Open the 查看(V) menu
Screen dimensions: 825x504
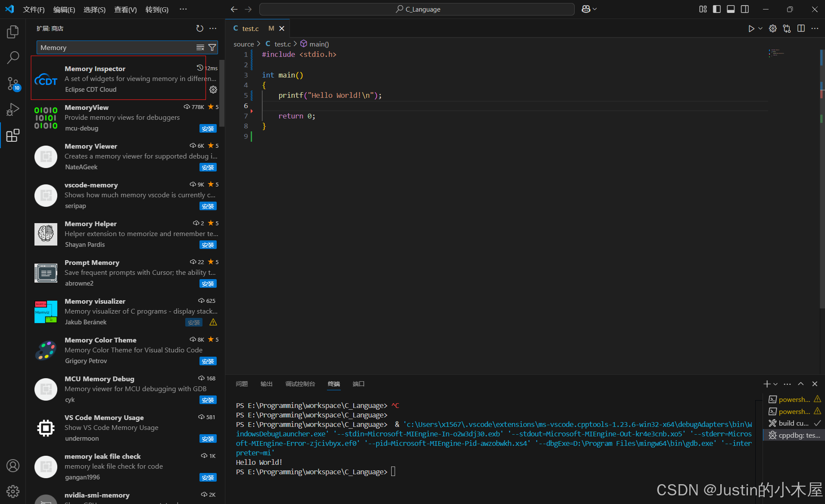pyautogui.click(x=125, y=9)
